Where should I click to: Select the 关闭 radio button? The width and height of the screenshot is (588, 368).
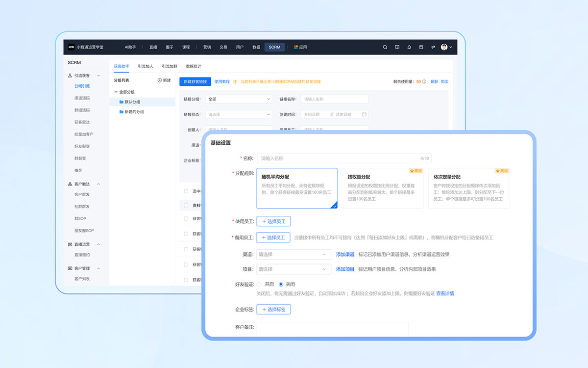point(282,283)
